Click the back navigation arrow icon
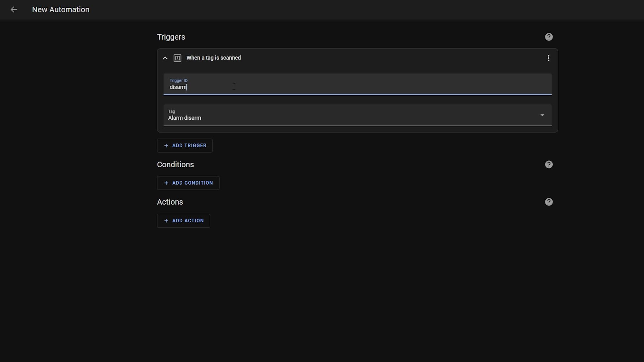644x362 pixels. (x=14, y=10)
